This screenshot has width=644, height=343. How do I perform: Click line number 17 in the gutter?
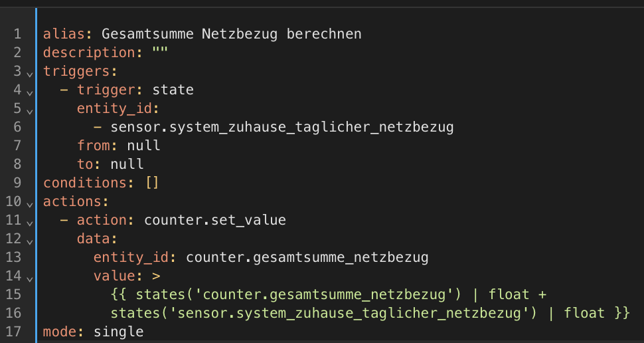click(x=14, y=331)
